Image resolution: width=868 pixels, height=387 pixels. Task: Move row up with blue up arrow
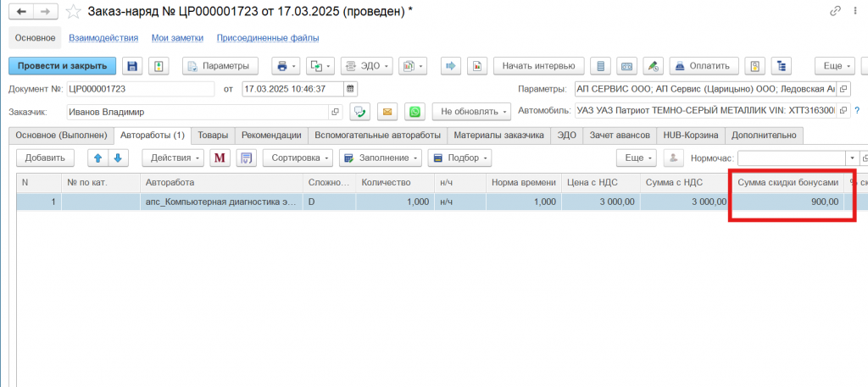point(97,158)
